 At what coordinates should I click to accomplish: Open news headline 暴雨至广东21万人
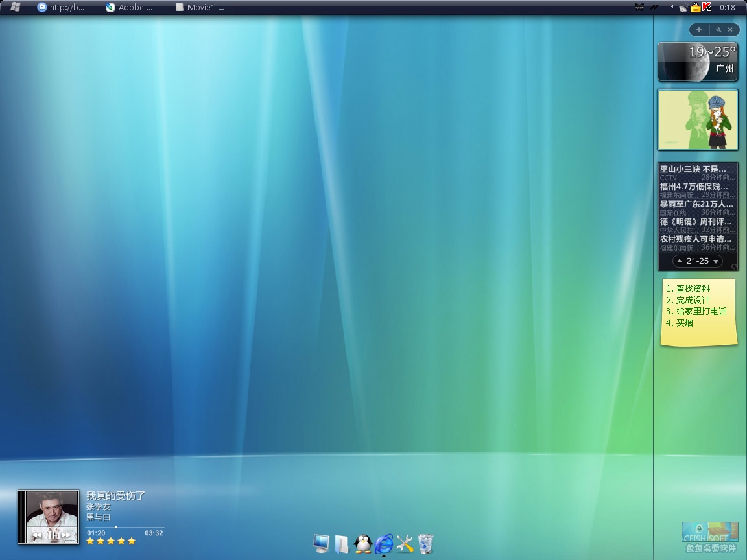click(696, 204)
